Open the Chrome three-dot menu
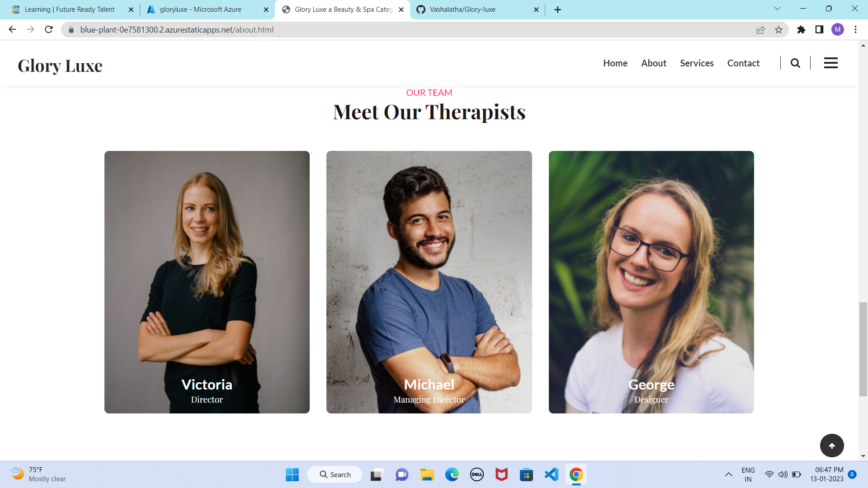The width and height of the screenshot is (868, 488). click(855, 30)
